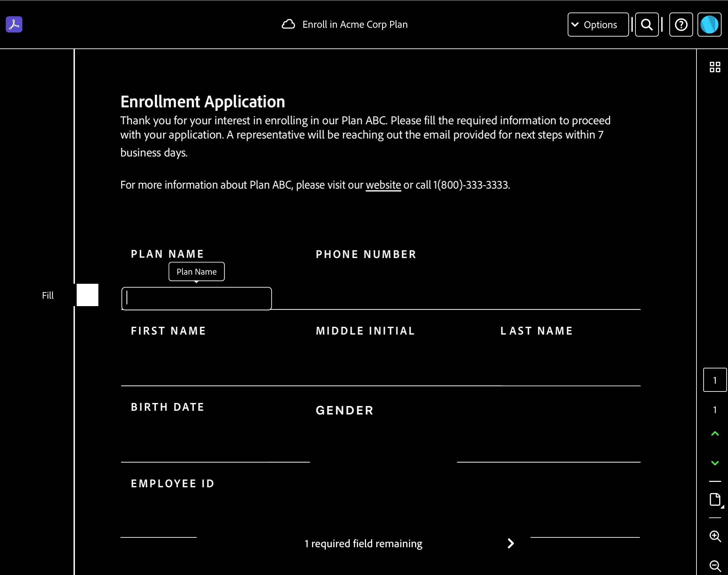Screen dimensions: 728x575
Task: Jump to next required field arrow
Action: [510, 544]
